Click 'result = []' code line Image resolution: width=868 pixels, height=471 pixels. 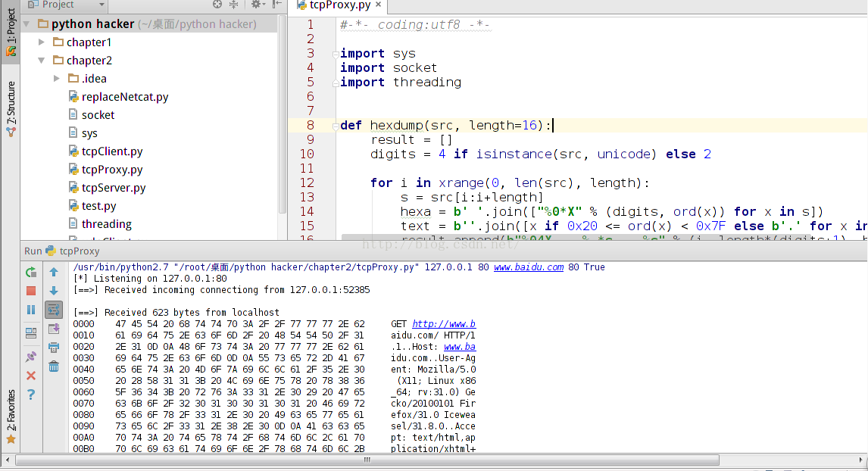click(411, 139)
